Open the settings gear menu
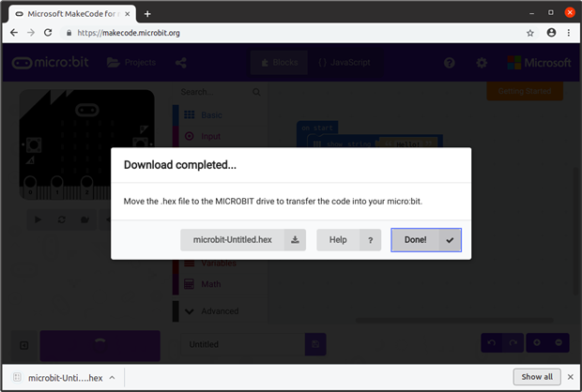The image size is (582, 392). coord(482,63)
